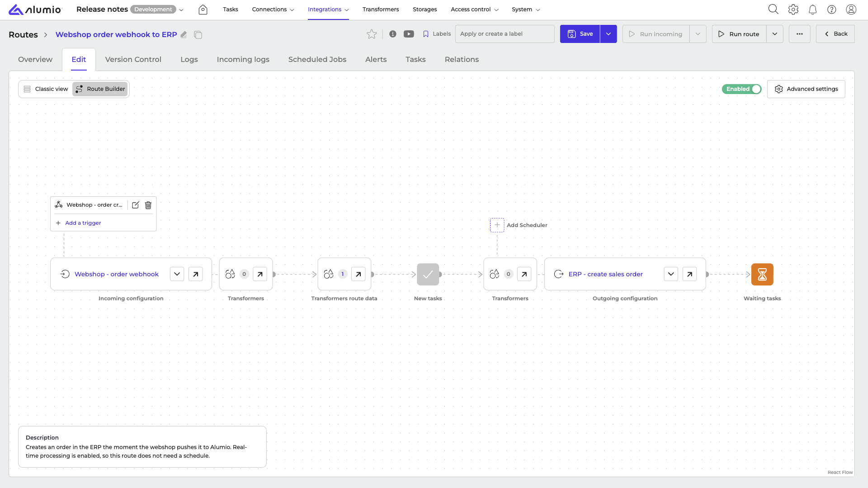Open Webshop order webhook configuration in new view
Image resolution: width=868 pixels, height=488 pixels.
pos(196,274)
